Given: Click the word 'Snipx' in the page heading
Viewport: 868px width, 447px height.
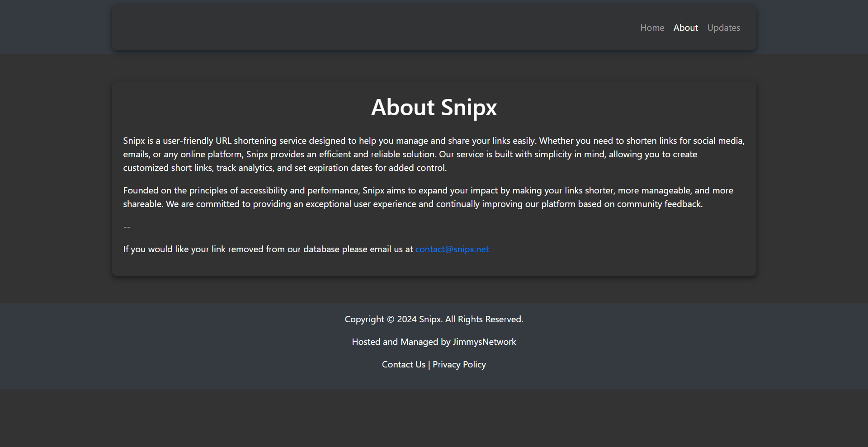Looking at the screenshot, I should (468, 108).
